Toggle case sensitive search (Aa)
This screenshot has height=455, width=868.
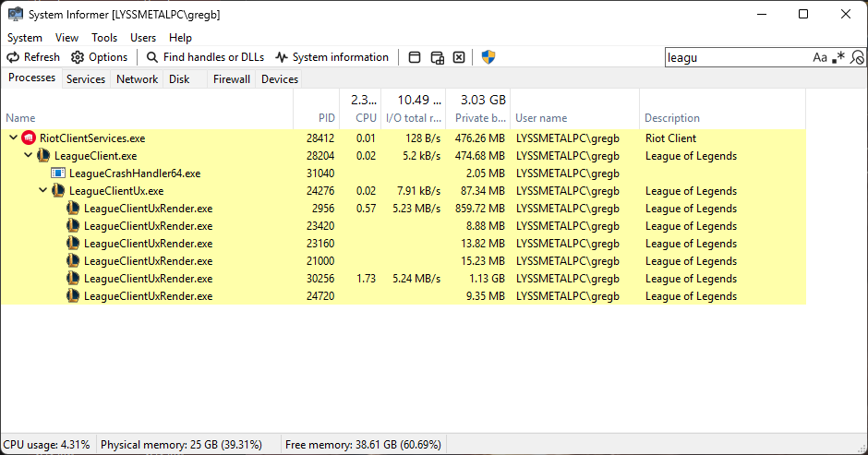pos(820,57)
